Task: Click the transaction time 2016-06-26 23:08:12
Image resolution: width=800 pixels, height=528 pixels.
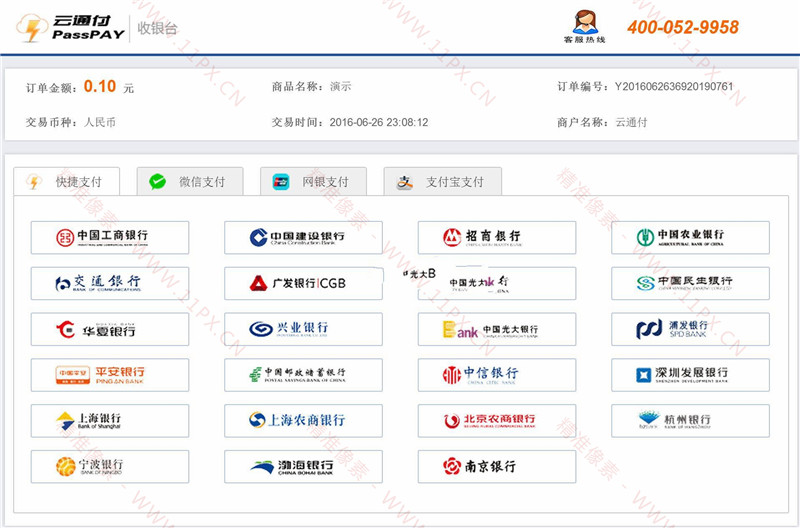Action: (379, 122)
